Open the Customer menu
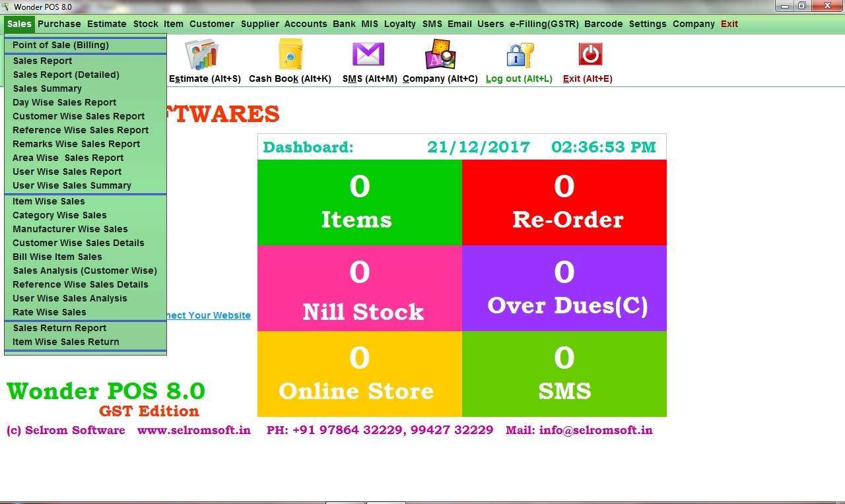Viewport: 845px width, 504px height. point(212,24)
